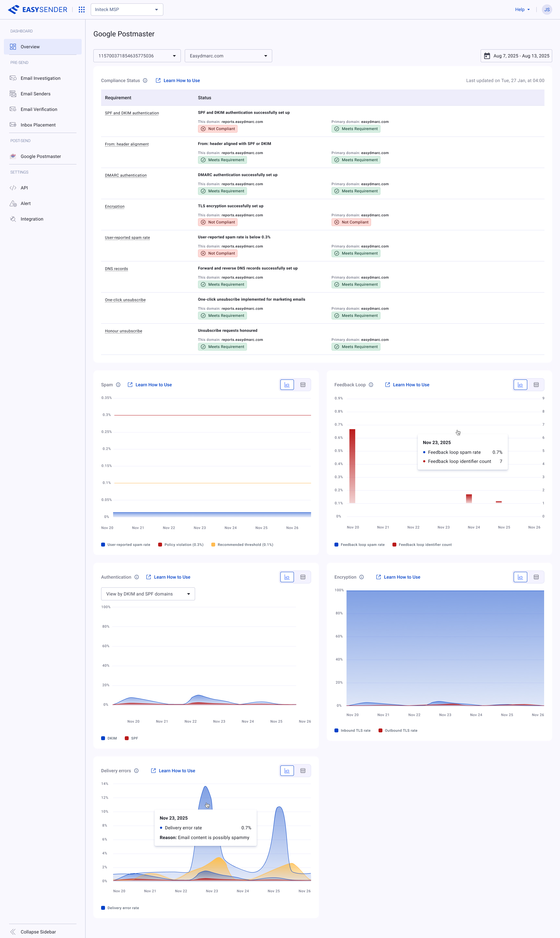Toggle User-reported spam rate legend swatch
Image resolution: width=560 pixels, height=938 pixels.
pos(103,545)
